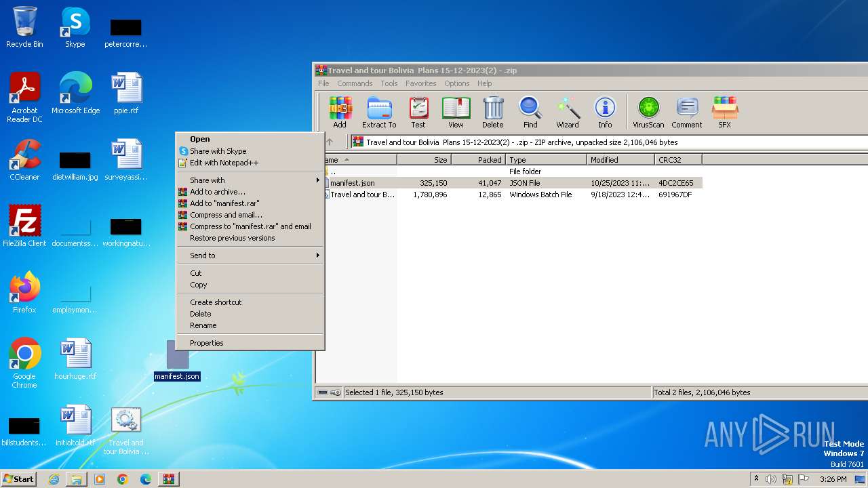Start VirusScan on the archive
Viewport: 868px width, 488px height.
(x=648, y=113)
